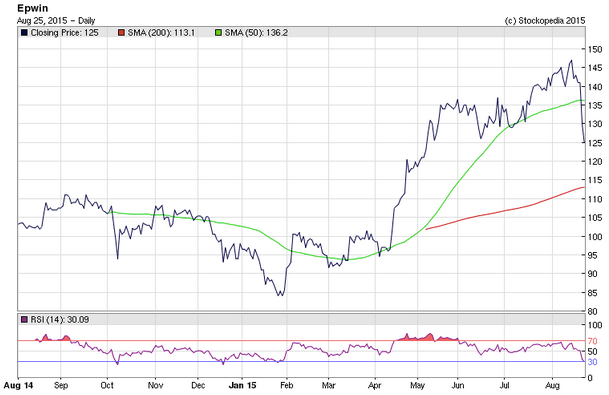
Task: Select the 'Closing Price: 125' legend label
Action: (x=64, y=33)
